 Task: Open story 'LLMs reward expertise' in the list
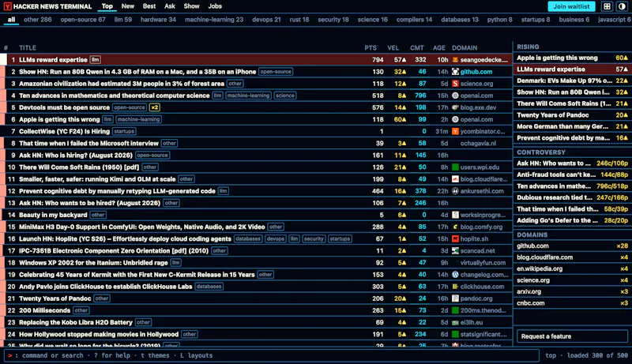tap(53, 59)
